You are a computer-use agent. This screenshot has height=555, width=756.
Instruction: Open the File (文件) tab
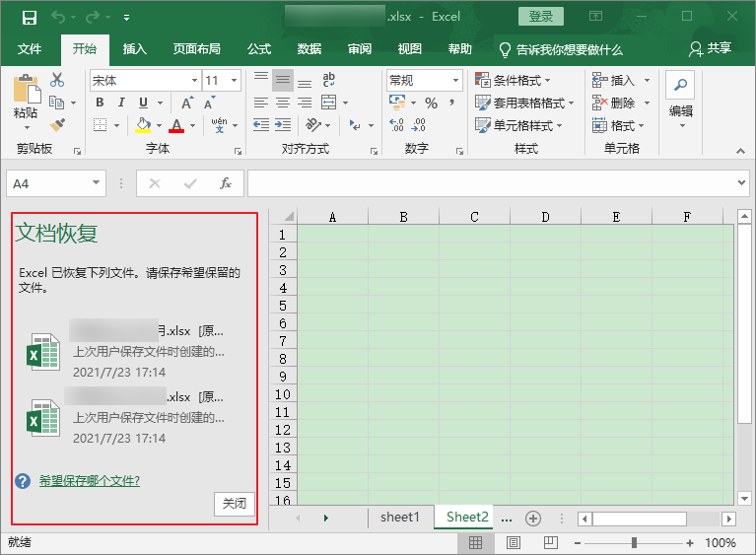pyautogui.click(x=30, y=49)
